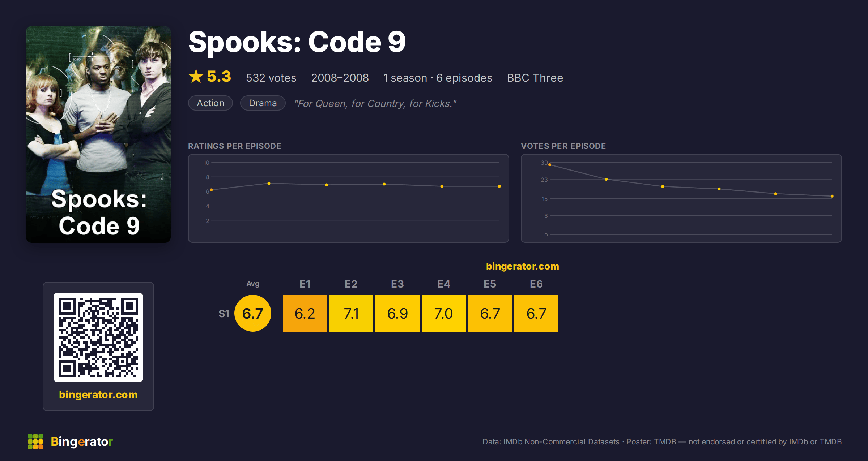Viewport: 868px width, 461px height.
Task: Click the E6 rating 6.7 tile
Action: coord(536,313)
